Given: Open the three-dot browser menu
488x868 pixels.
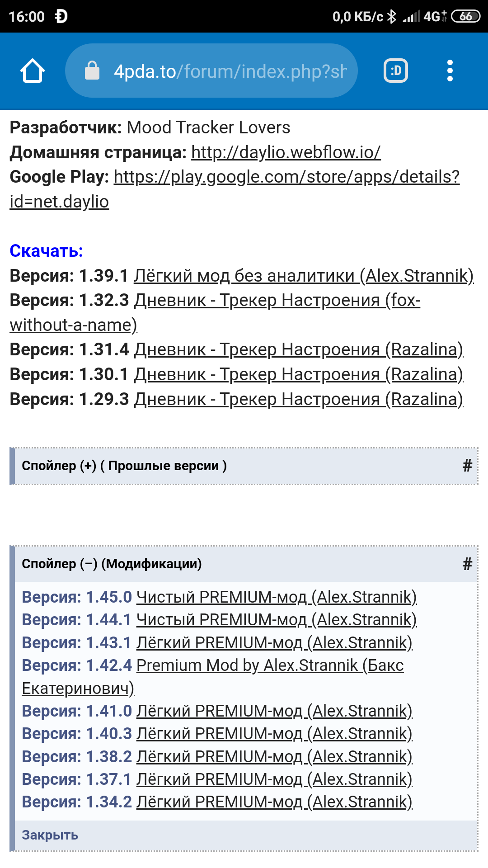Looking at the screenshot, I should click(450, 71).
